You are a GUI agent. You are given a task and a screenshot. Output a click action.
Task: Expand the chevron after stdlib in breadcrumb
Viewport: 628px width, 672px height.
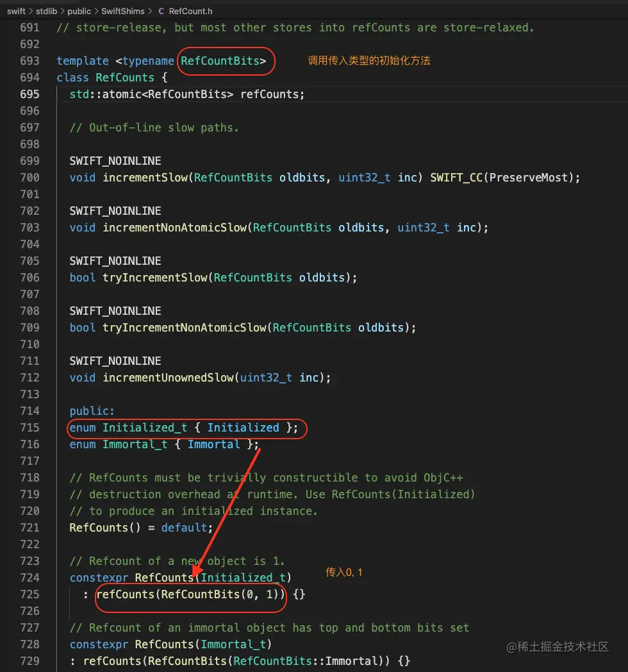pyautogui.click(x=63, y=11)
